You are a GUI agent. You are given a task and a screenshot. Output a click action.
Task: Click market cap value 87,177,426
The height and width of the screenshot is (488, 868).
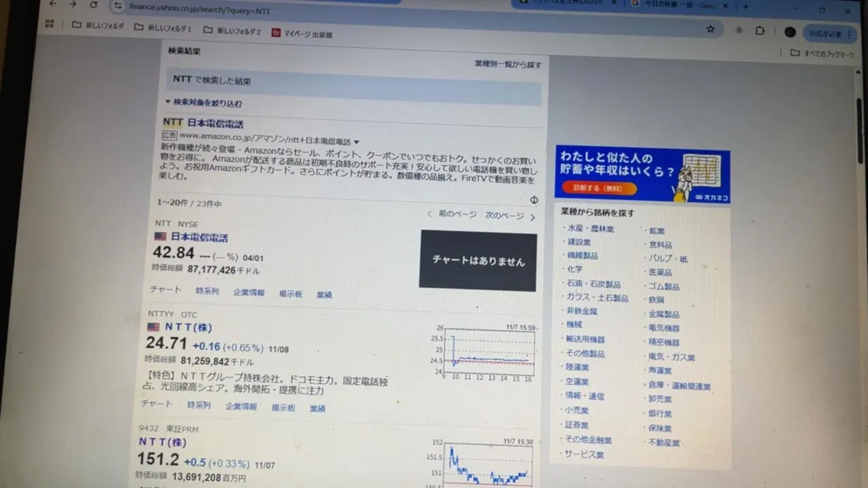point(212,270)
